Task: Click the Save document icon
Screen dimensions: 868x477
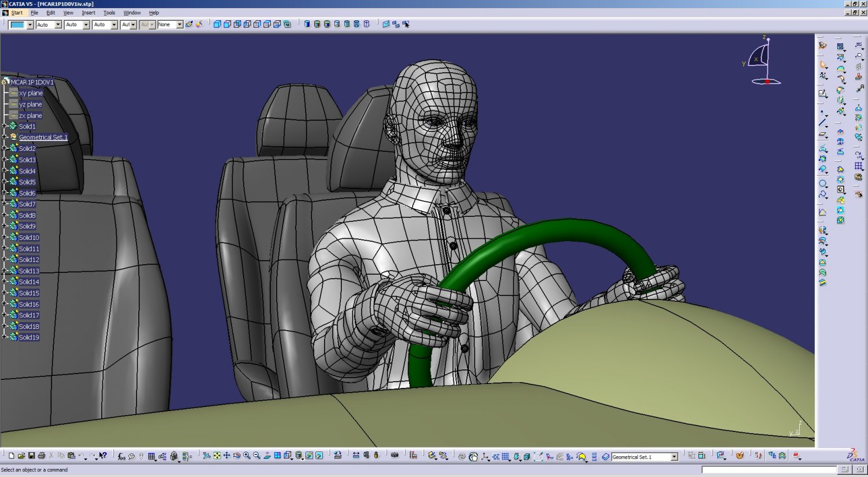Action: pos(32,456)
